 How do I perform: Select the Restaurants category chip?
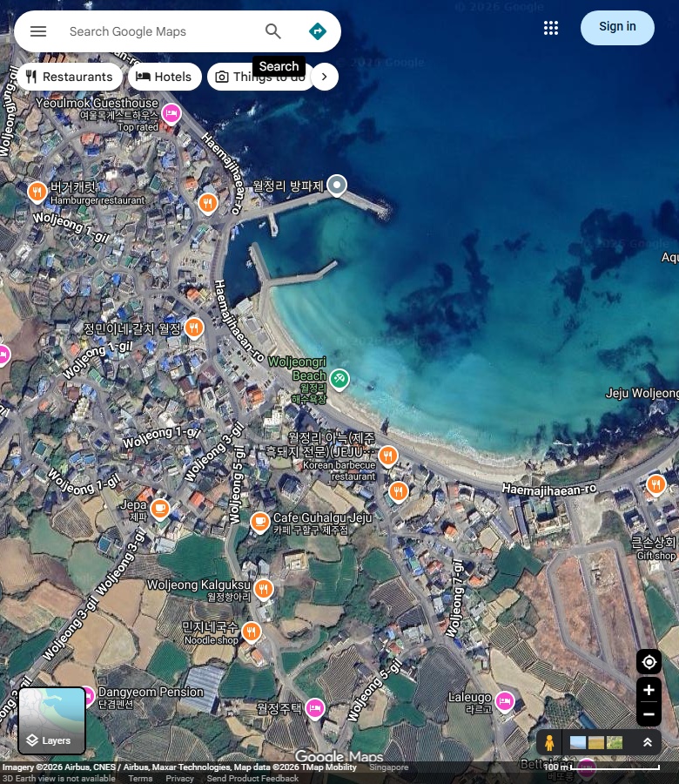70,77
